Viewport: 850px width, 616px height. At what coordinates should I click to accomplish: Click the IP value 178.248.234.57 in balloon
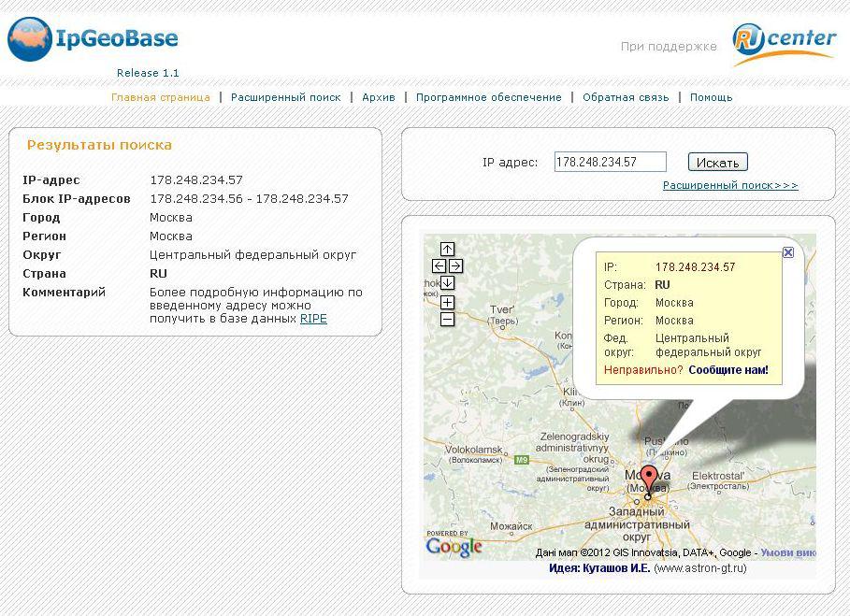[x=695, y=267]
